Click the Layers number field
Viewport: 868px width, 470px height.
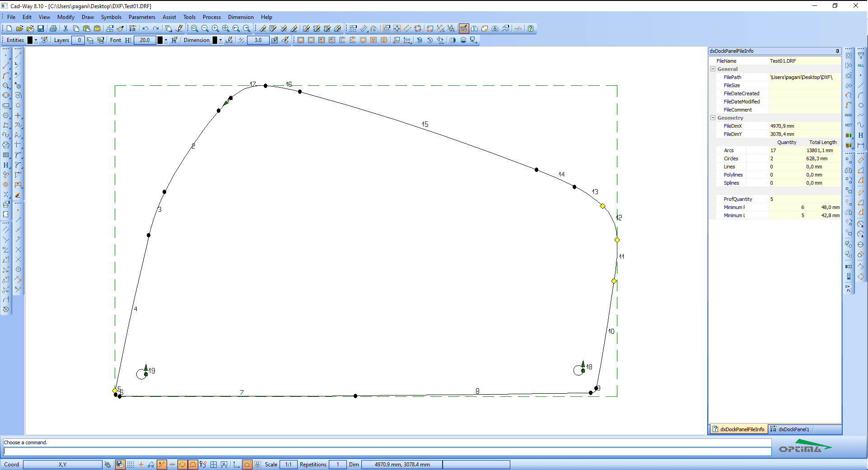(78, 40)
